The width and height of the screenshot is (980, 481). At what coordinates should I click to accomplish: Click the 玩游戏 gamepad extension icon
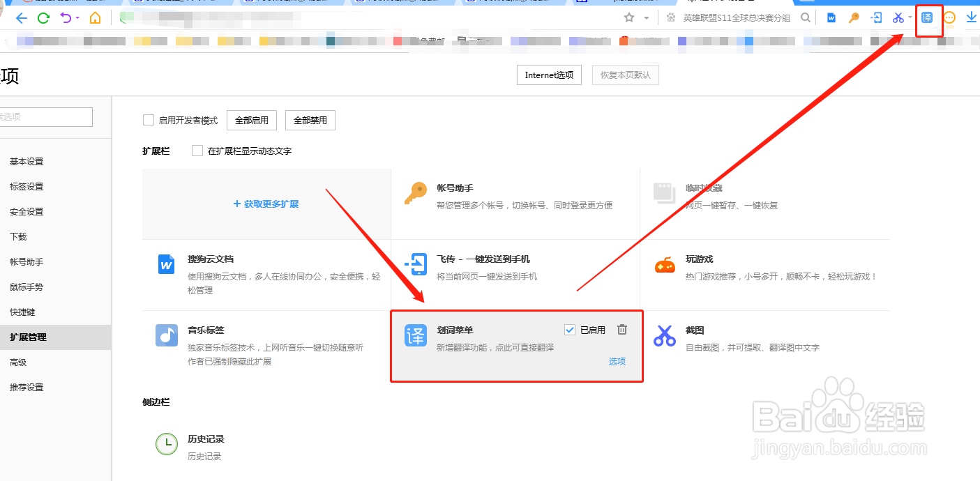[665, 265]
